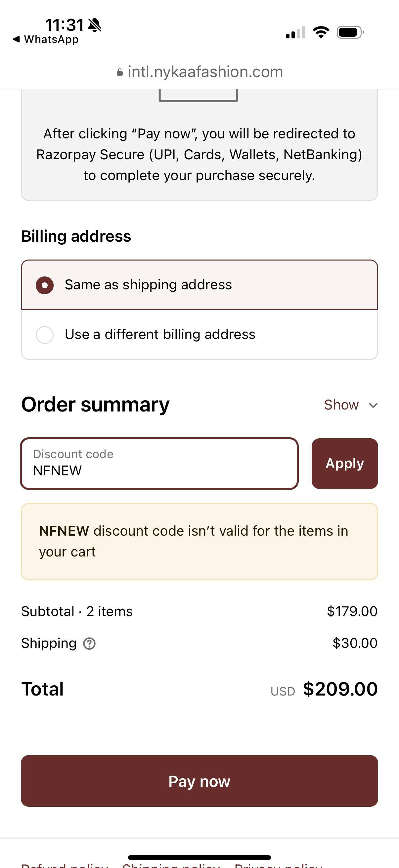Tap the Wi-Fi status icon

click(x=321, y=32)
